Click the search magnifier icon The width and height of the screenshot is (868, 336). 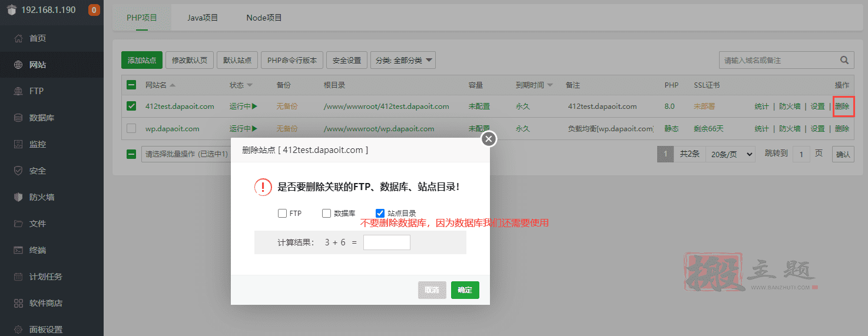pos(844,60)
